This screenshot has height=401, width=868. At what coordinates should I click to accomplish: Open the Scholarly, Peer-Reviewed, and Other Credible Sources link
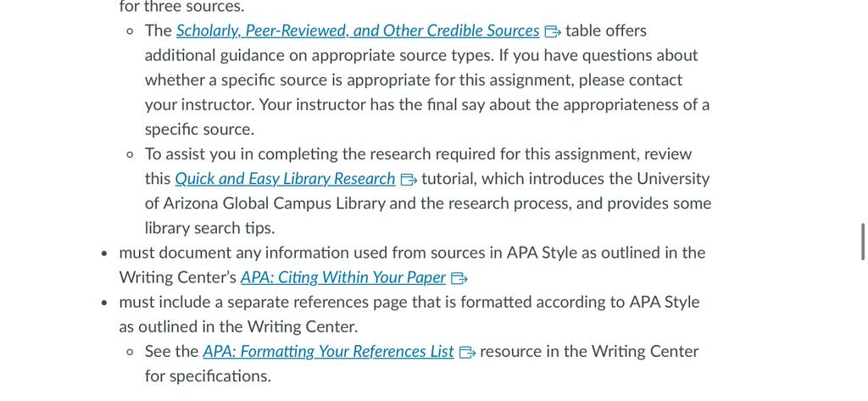click(358, 31)
